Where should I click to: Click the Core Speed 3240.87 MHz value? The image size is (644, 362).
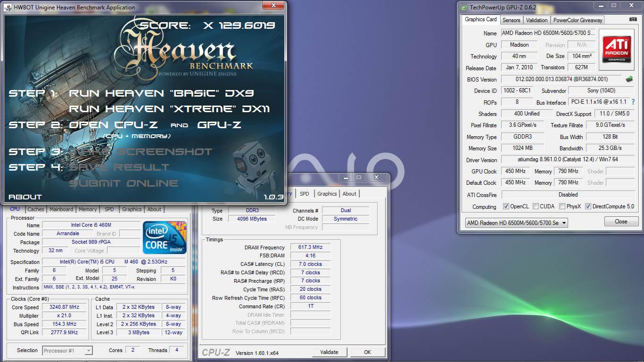(65, 307)
